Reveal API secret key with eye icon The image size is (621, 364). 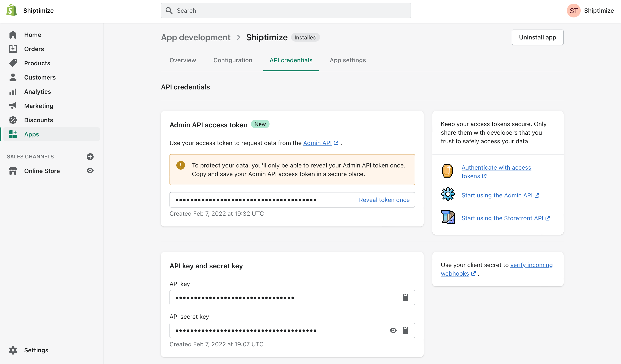(x=393, y=330)
